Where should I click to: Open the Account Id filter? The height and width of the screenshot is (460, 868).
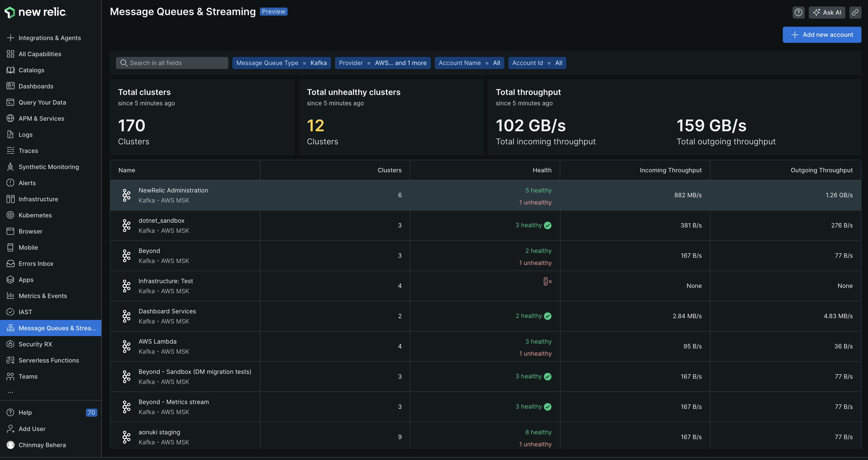tap(537, 63)
